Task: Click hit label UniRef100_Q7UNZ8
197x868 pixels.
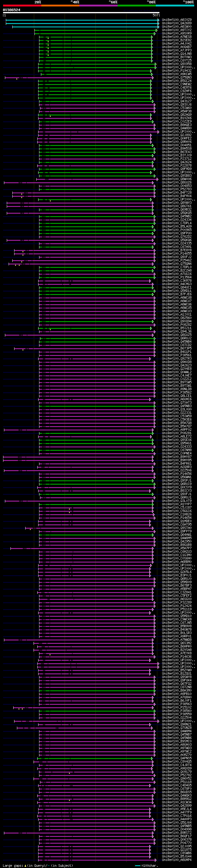Action: (177, 728)
